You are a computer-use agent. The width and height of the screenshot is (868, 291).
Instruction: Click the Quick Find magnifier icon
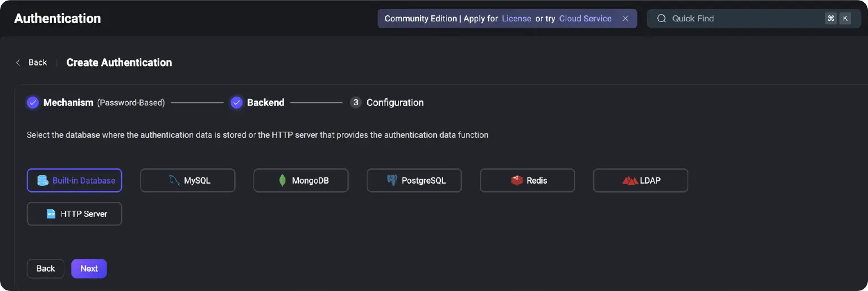[x=661, y=19]
